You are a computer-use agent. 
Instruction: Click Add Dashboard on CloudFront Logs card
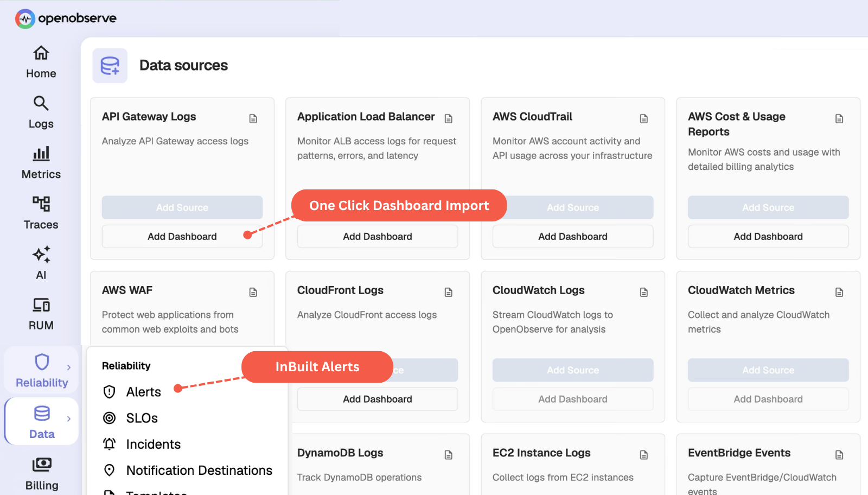click(378, 399)
